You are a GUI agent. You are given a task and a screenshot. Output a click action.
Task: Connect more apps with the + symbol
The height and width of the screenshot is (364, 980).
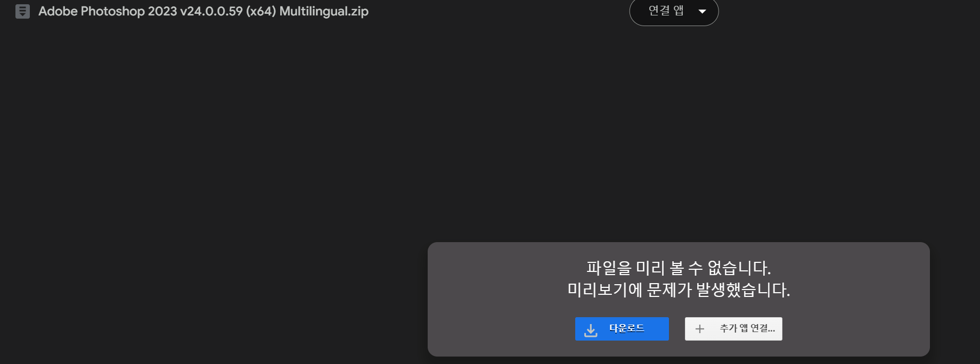click(700, 329)
